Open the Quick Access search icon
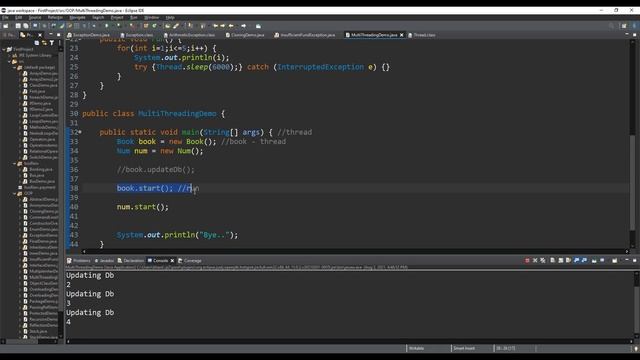Image resolution: width=640 pixels, height=360 pixels. 611,26
